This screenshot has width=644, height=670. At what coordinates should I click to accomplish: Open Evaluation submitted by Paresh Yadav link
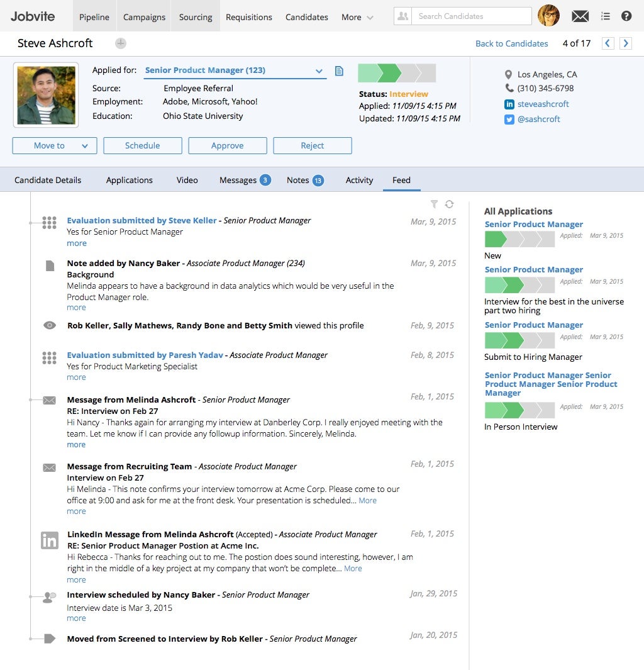point(145,355)
